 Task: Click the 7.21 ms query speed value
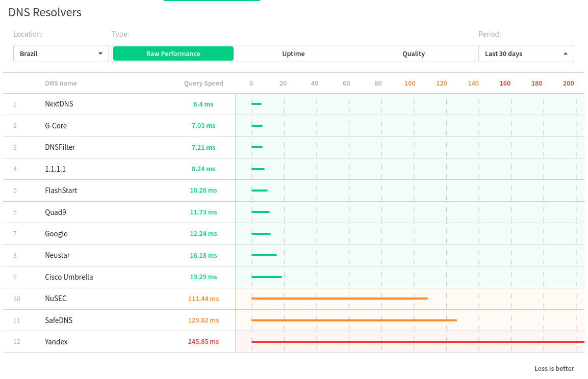pos(203,147)
